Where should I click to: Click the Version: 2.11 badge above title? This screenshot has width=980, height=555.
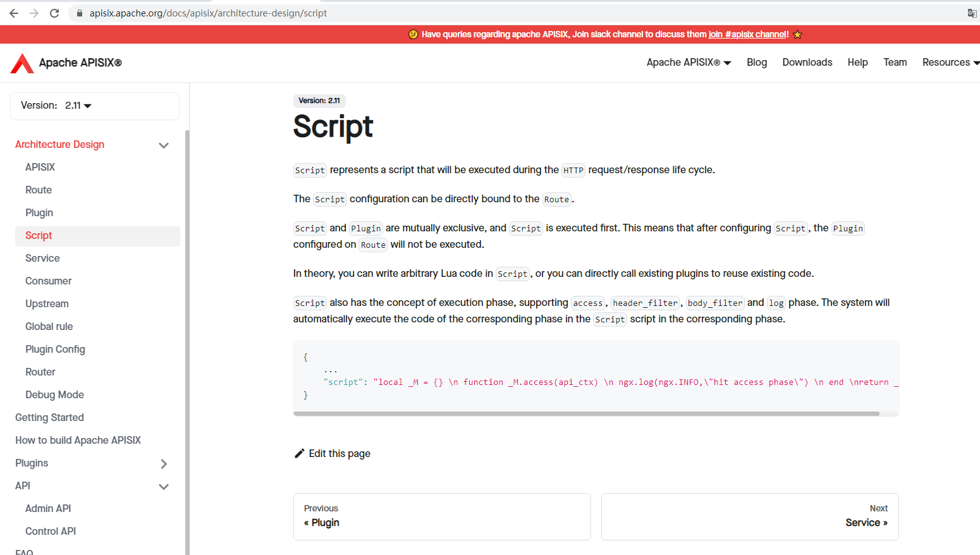(319, 101)
